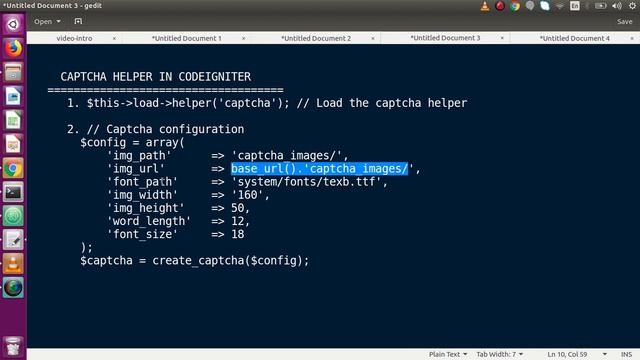Screen dimensions: 640x360
Task: Open the En keyboard layout indicator
Action: pos(575,6)
